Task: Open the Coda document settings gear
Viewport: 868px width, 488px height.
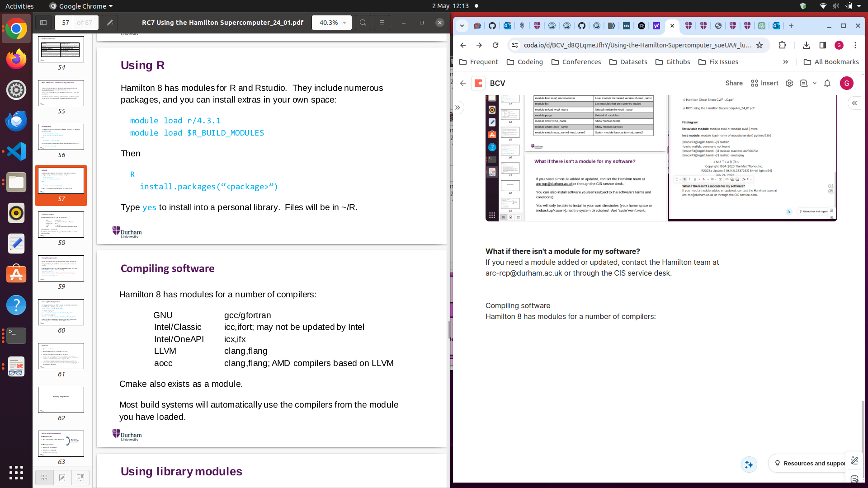Action: [789, 83]
